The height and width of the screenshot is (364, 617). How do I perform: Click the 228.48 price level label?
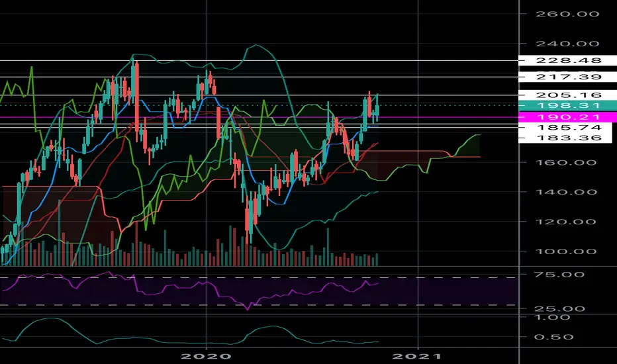click(x=568, y=60)
